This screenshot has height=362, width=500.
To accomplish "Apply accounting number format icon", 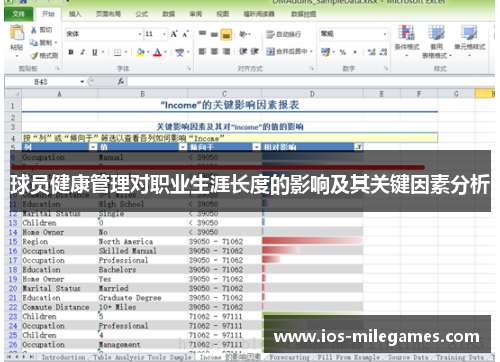I will point(325,52).
